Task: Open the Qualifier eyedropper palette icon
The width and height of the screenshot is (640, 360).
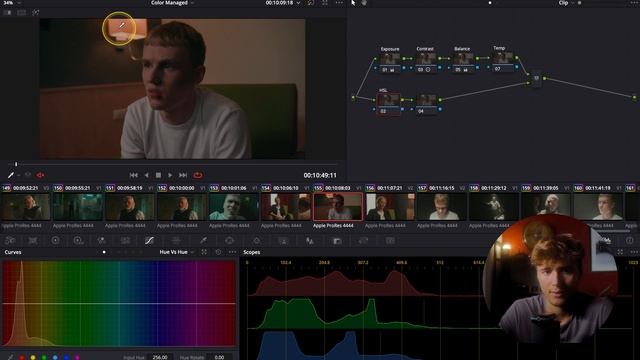Action: pyautogui.click(x=203, y=241)
